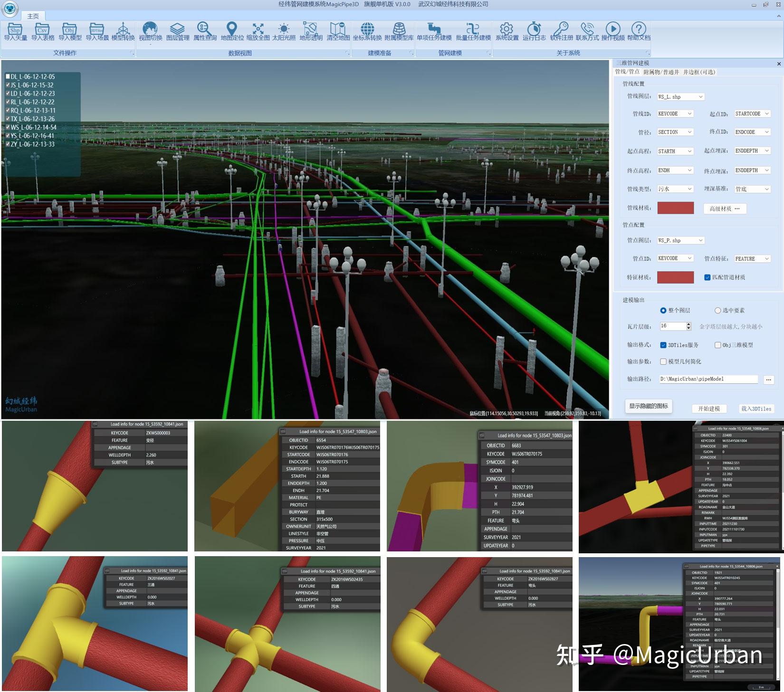Uncheck 匹配管道材质 option

pyautogui.click(x=708, y=277)
